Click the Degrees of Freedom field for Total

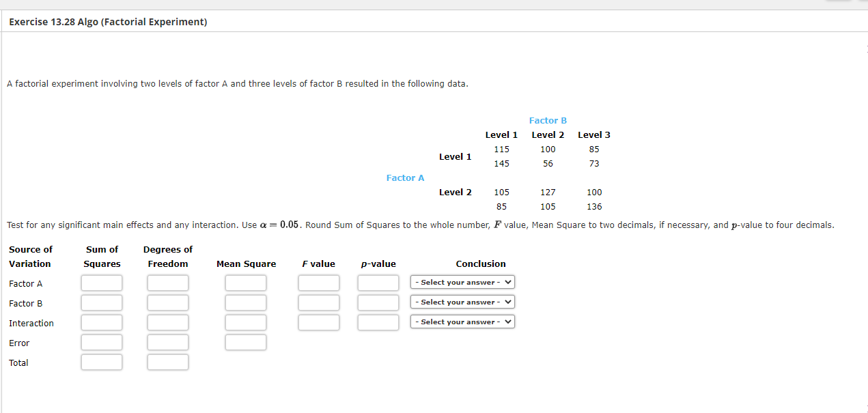(x=168, y=362)
